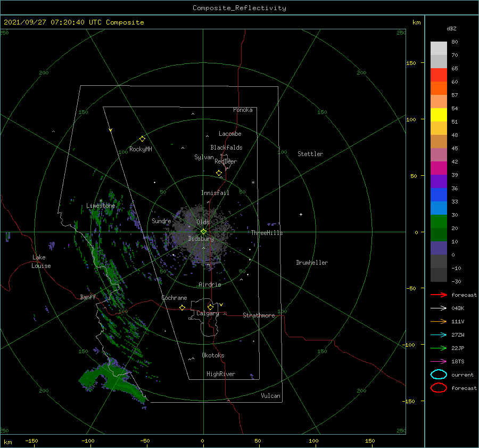Click the RockyMH label

pos(141,149)
